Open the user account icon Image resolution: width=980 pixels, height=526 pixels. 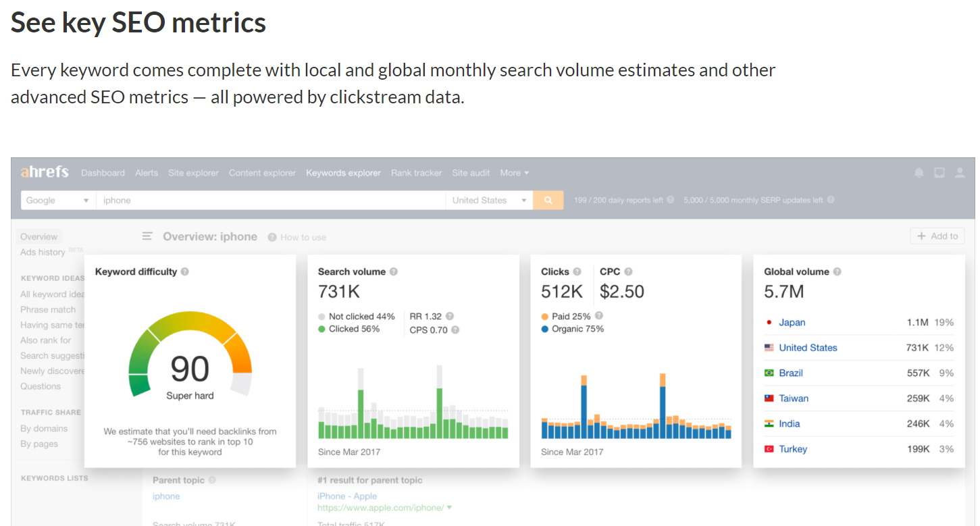(x=960, y=173)
